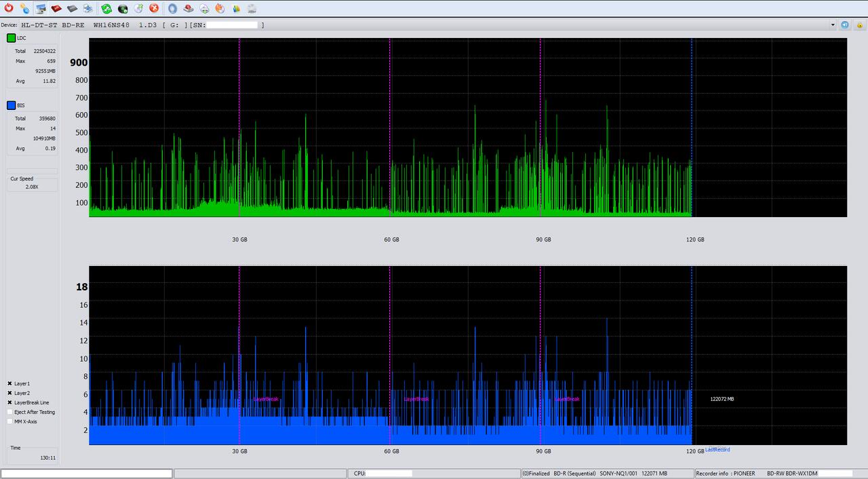Click the empty status field at bottom left

click(87, 473)
